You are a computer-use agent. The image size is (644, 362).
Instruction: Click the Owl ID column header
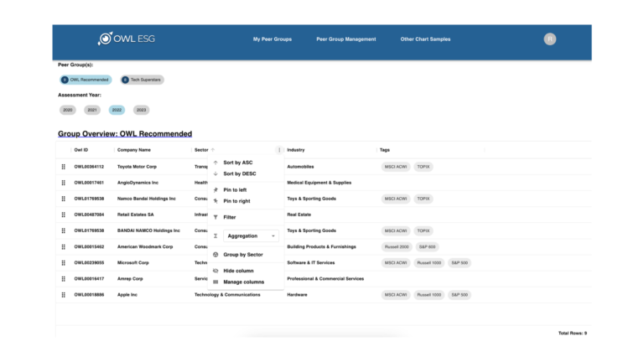(80, 150)
